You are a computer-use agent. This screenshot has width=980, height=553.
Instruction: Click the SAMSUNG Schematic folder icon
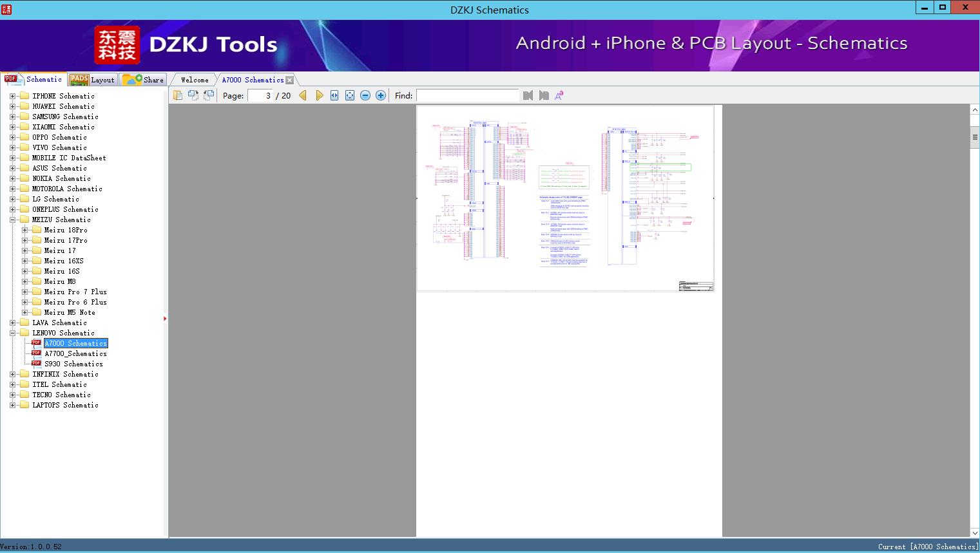click(x=24, y=117)
